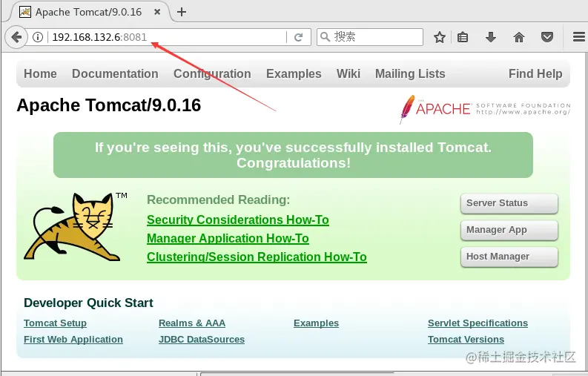588x376 pixels.
Task: Open the Wiki navigation item
Action: click(348, 73)
